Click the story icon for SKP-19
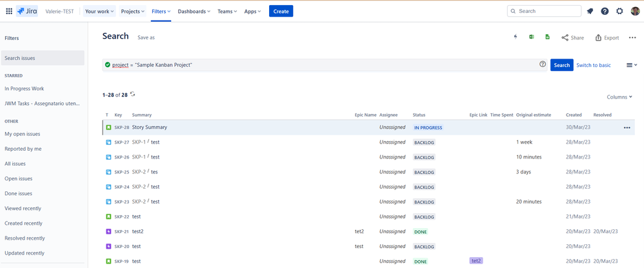 (x=108, y=261)
